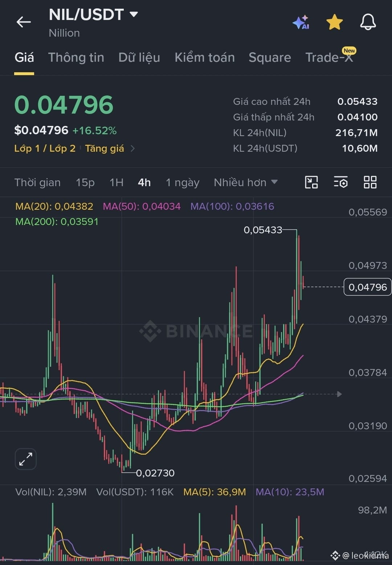392x565 pixels.
Task: Tap the KL 24h(NIL) value 216,71M
Action: coord(356,133)
